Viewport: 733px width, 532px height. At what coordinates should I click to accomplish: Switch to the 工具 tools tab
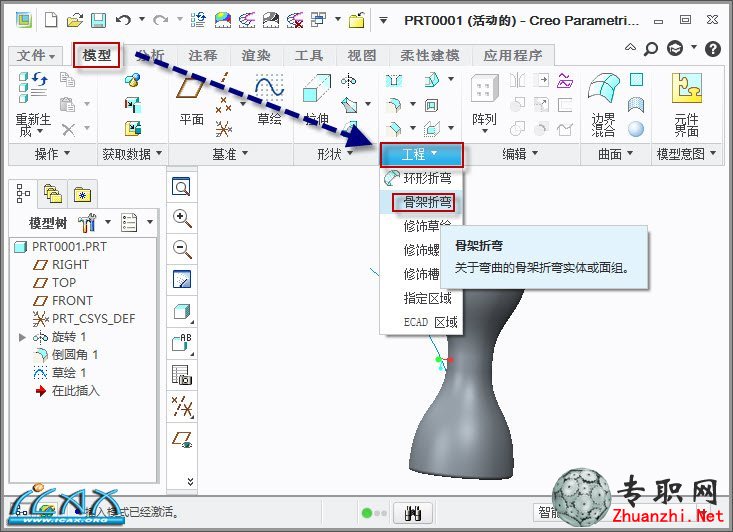pos(309,56)
